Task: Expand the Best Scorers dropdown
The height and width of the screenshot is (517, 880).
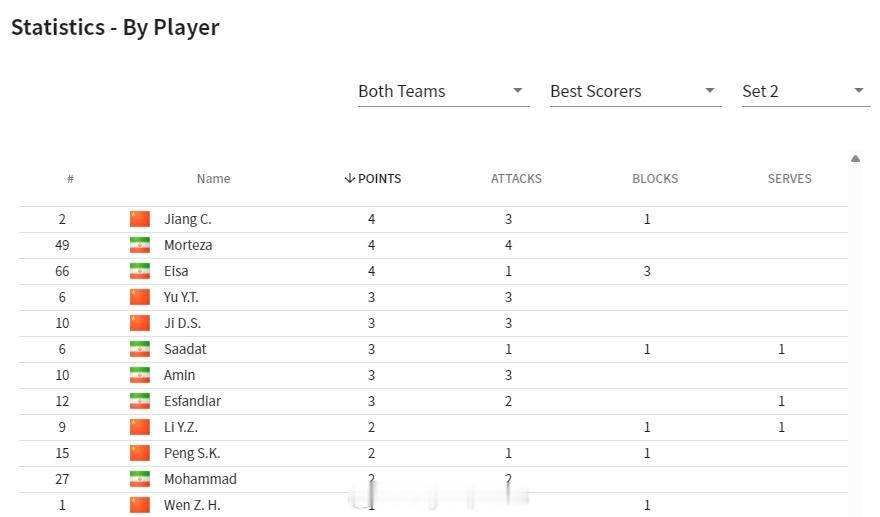Action: pos(635,91)
